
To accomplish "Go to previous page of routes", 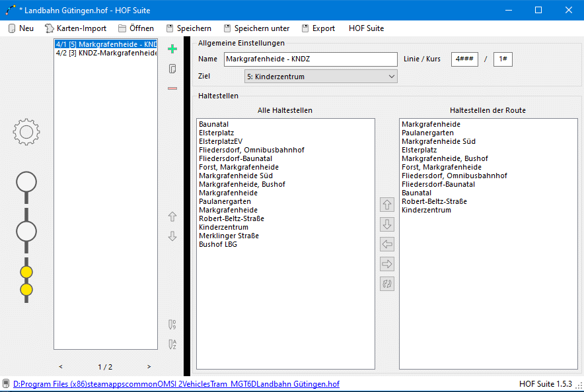I will click(61, 367).
